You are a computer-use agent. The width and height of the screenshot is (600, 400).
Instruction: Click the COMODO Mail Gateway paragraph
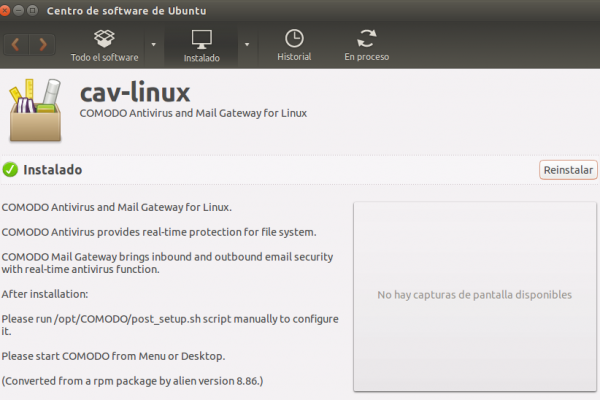pyautogui.click(x=167, y=263)
